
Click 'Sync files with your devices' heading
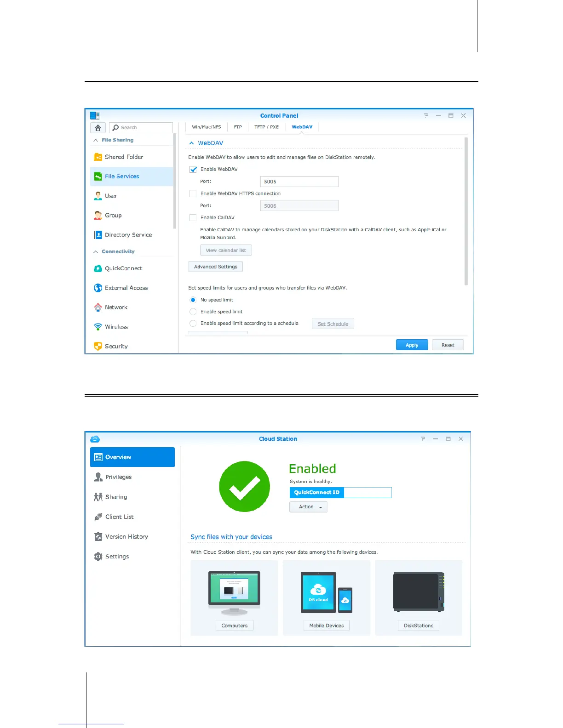point(231,537)
